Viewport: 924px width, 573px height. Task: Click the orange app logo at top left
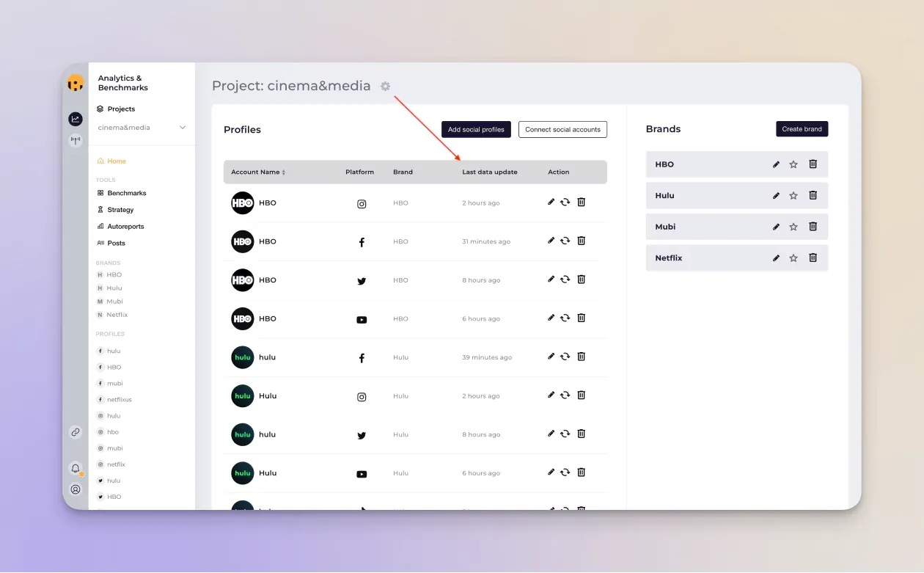click(x=76, y=83)
